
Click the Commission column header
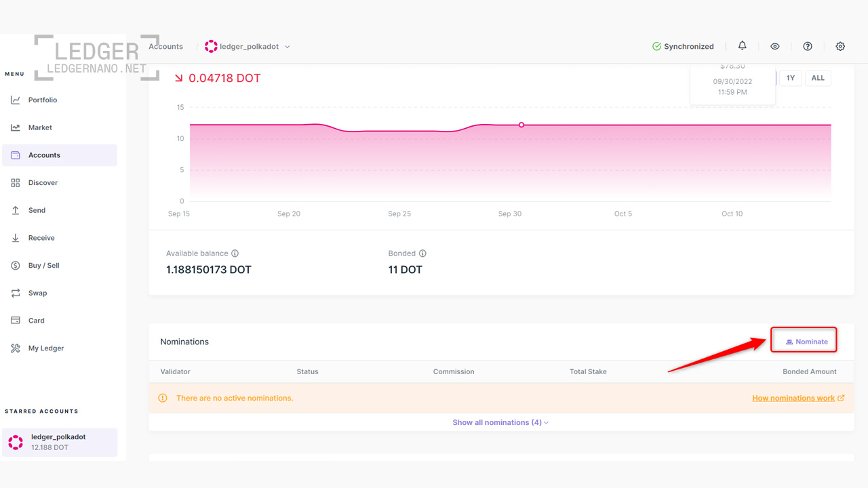click(x=454, y=371)
